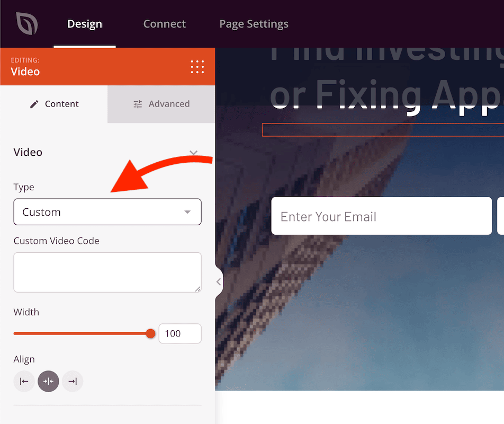The width and height of the screenshot is (504, 424).
Task: Click the Enter Your Email field
Action: tap(381, 216)
